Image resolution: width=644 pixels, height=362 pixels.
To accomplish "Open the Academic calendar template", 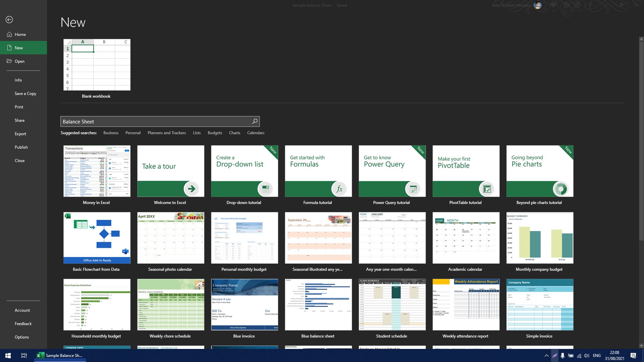I will coord(466,238).
